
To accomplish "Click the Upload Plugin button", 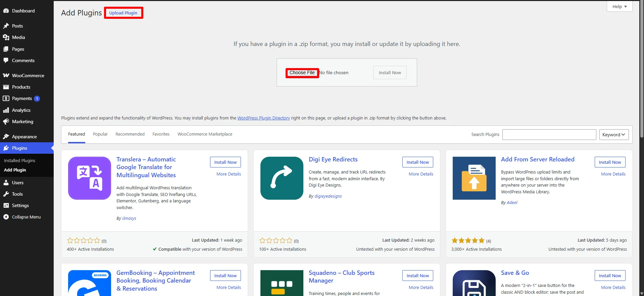I will tap(123, 13).
